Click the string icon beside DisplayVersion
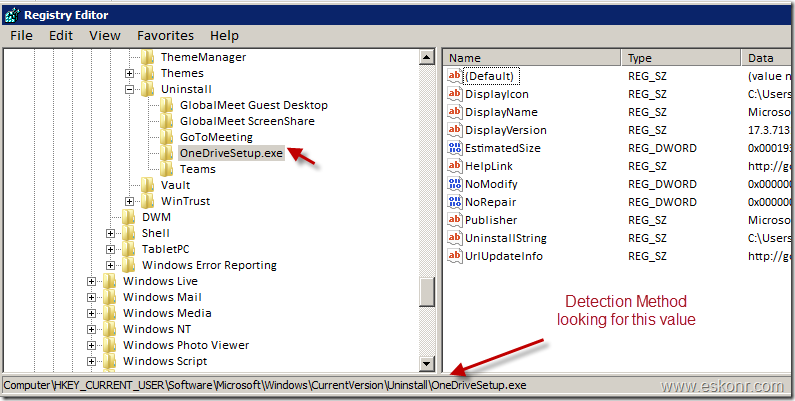This screenshot has height=401, width=795. coord(455,130)
